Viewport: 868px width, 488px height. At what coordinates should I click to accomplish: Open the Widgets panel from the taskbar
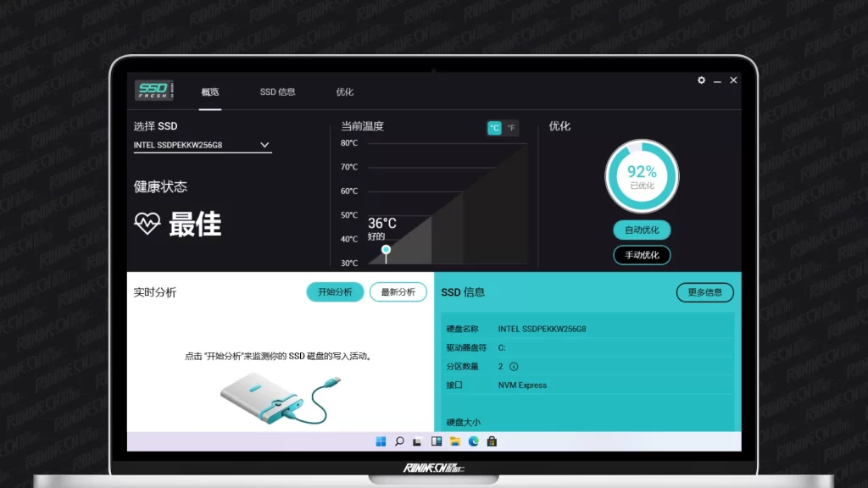437,441
